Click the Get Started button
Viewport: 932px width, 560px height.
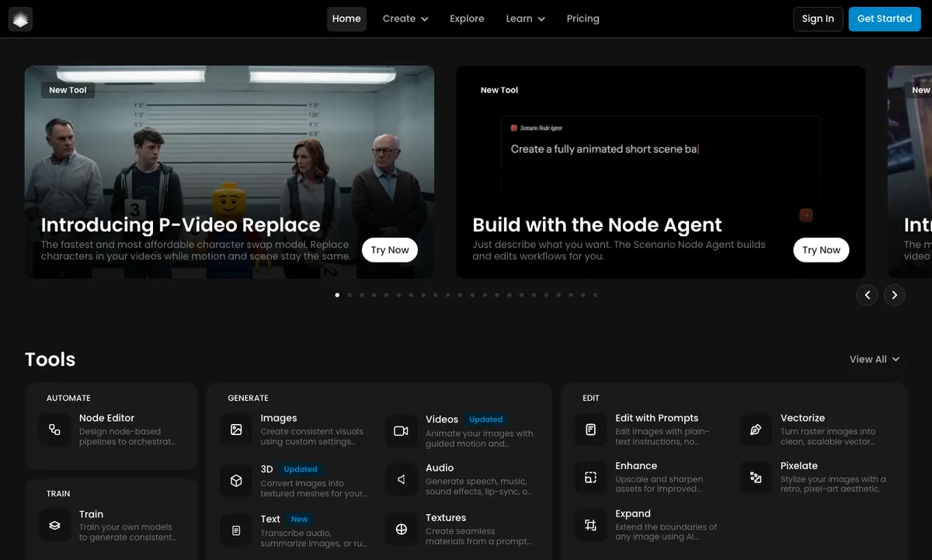(x=885, y=19)
